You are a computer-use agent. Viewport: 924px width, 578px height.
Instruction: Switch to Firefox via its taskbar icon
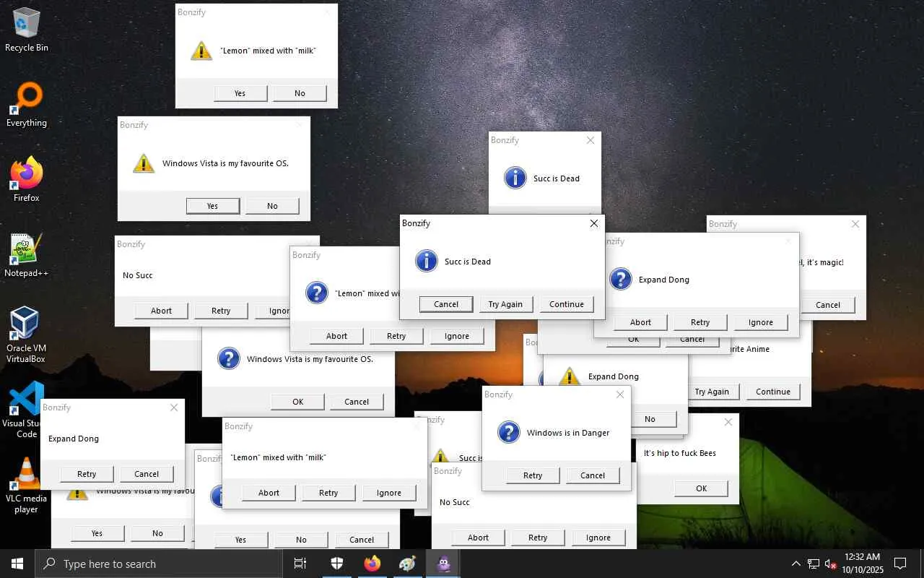click(x=372, y=564)
